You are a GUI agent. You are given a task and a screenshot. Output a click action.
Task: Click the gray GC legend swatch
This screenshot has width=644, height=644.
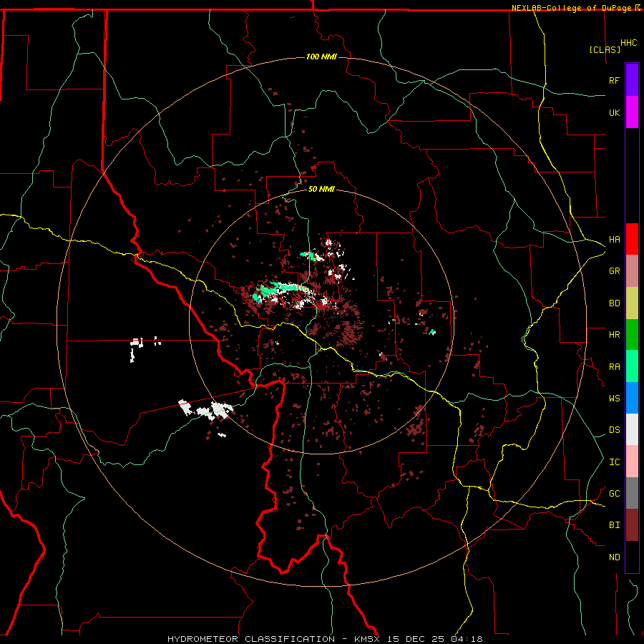[632, 493]
